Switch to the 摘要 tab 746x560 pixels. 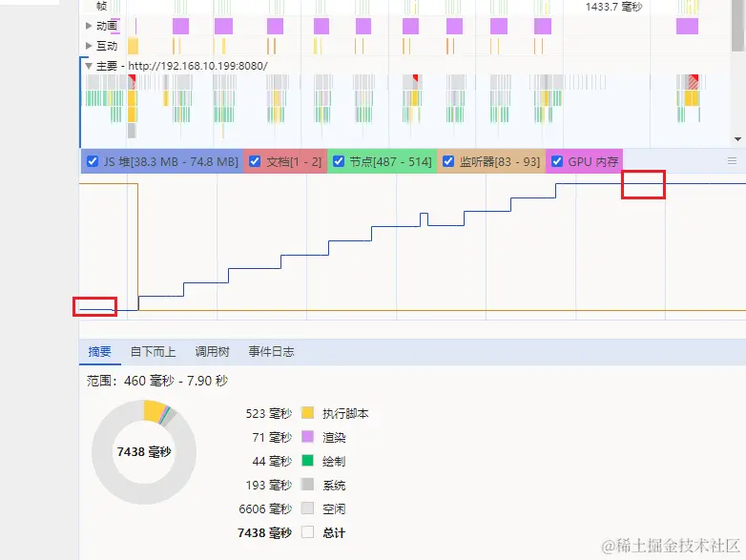tap(100, 352)
